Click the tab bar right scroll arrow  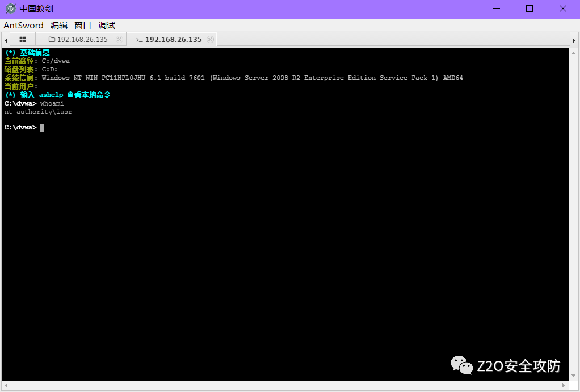574,40
